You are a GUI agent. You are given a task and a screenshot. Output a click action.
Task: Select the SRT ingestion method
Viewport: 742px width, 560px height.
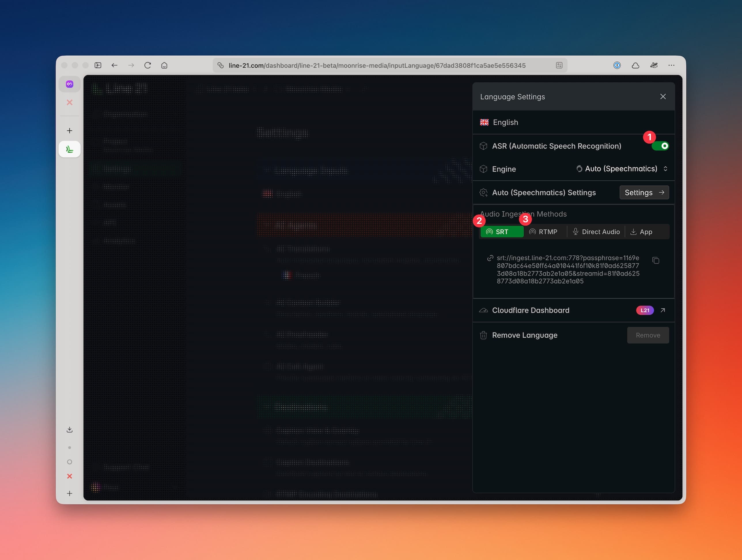[x=501, y=232]
